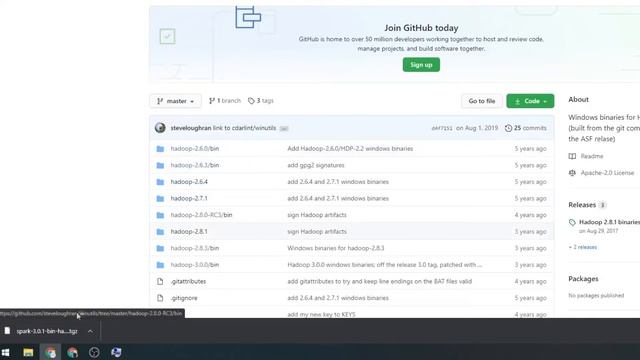Viewport: 640px width, 360px height.
Task: Open the hadoop-2.6.0/bin folder
Action: [x=195, y=149]
